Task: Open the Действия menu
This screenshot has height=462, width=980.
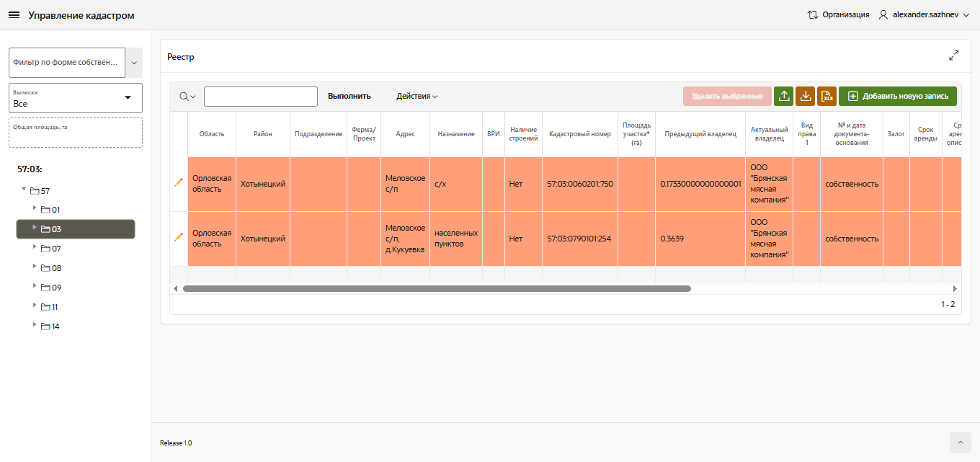Action: point(416,96)
